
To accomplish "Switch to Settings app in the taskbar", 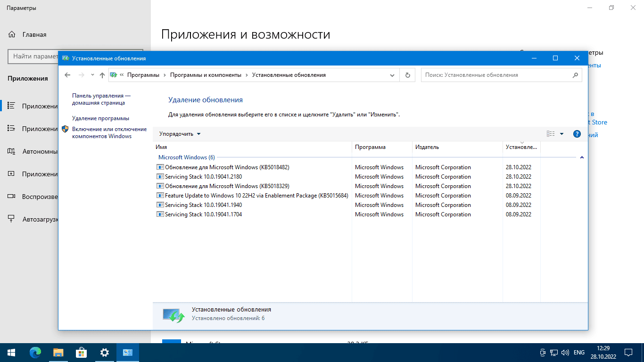I will [x=105, y=353].
